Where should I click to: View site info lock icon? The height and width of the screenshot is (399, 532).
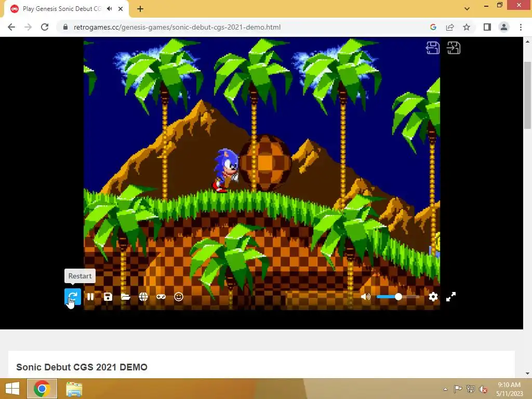pyautogui.click(x=65, y=27)
